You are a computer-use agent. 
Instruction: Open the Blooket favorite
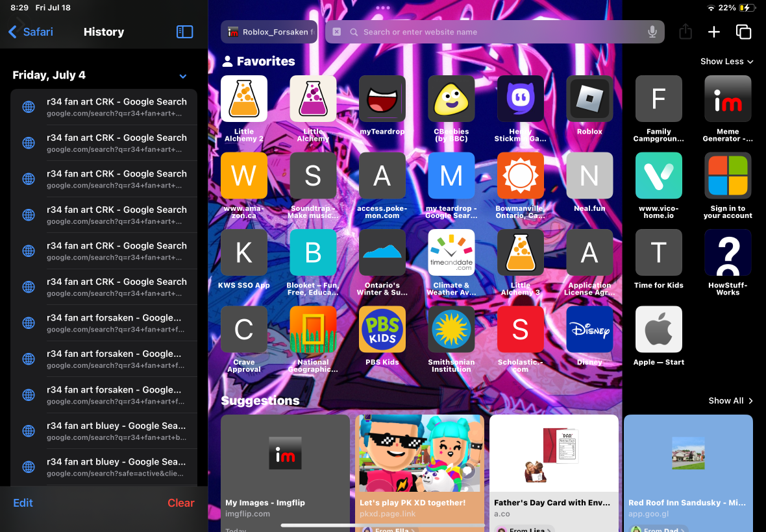313,252
